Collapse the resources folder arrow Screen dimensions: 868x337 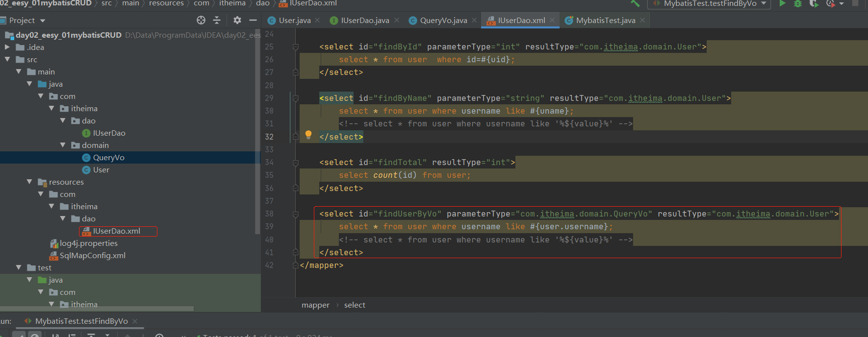(x=29, y=182)
